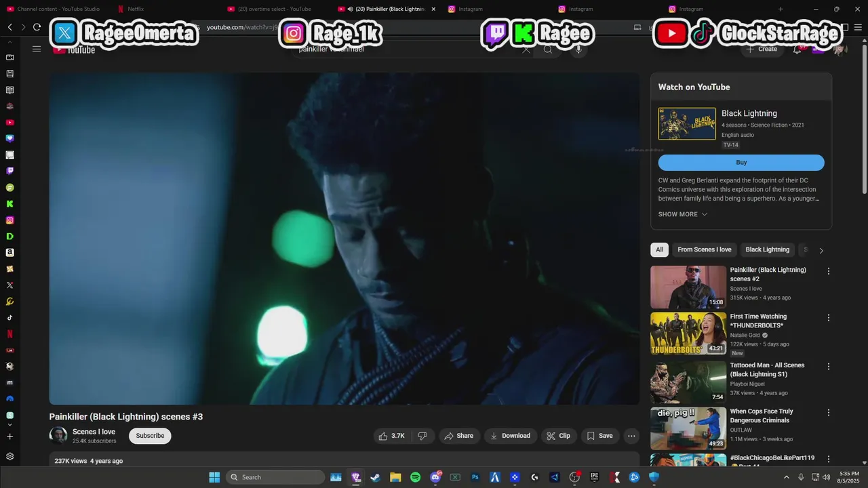Open YouTube notifications bell
The width and height of the screenshot is (868, 488).
coord(797,49)
